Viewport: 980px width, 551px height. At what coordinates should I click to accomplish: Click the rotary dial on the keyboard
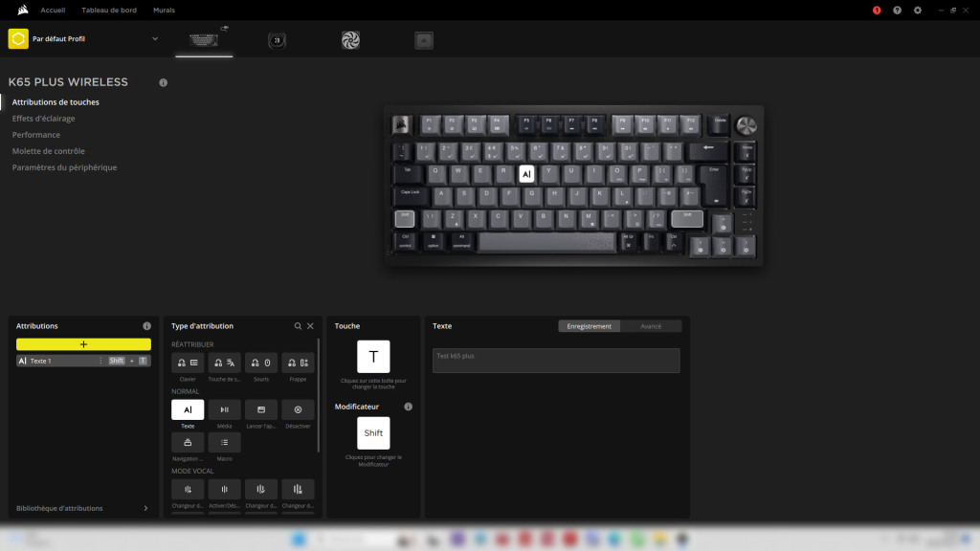click(746, 125)
